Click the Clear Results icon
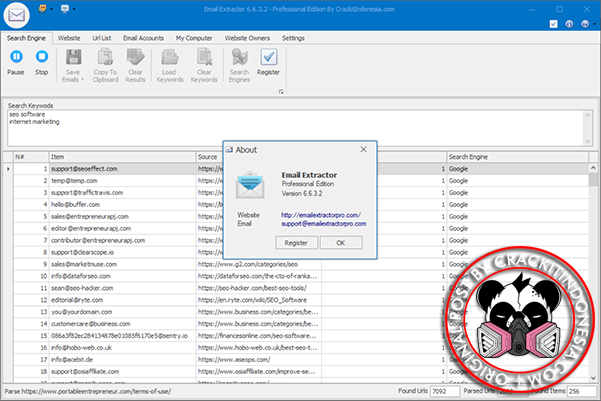 135,57
